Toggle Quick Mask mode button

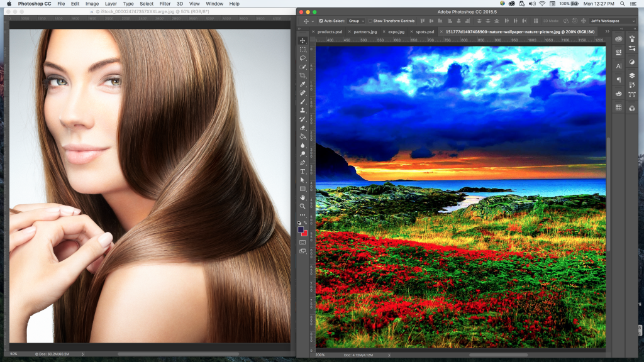[x=303, y=242]
